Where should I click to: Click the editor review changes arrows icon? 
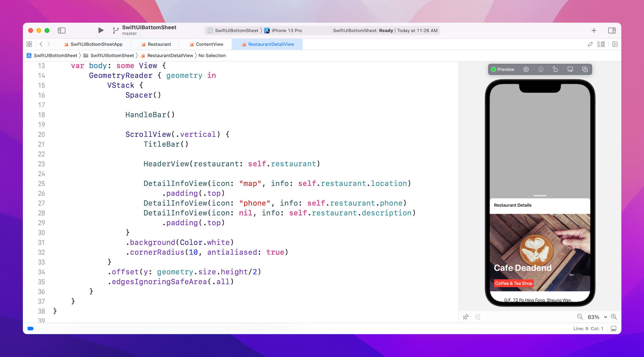(590, 44)
